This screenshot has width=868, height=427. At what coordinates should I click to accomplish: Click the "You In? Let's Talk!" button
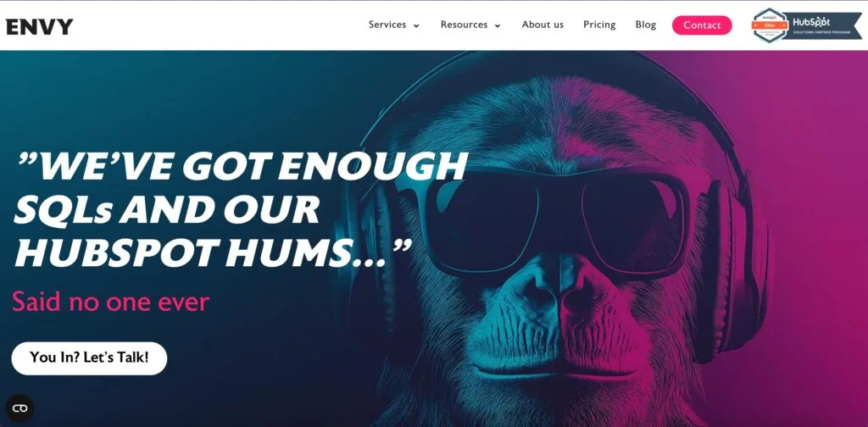pos(89,358)
